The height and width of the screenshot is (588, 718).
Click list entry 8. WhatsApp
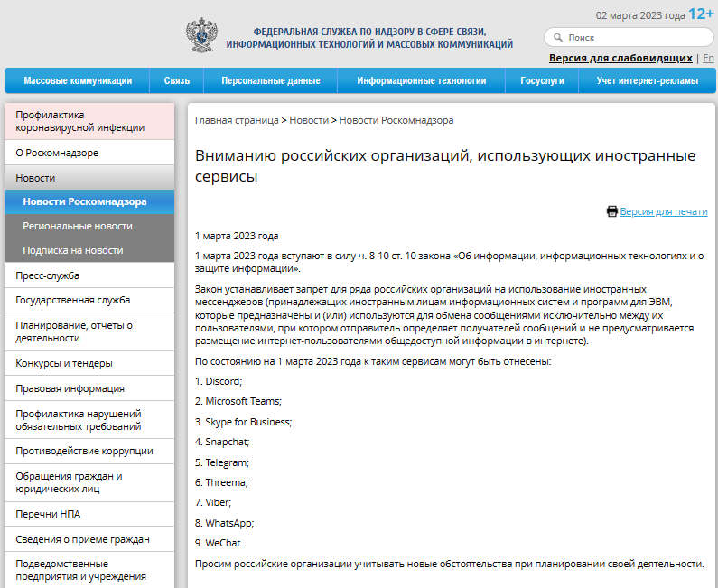(x=224, y=523)
